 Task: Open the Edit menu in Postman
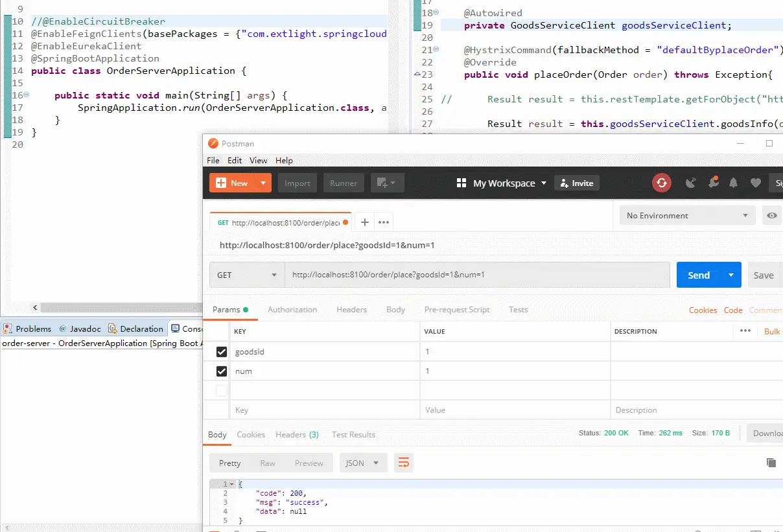235,160
